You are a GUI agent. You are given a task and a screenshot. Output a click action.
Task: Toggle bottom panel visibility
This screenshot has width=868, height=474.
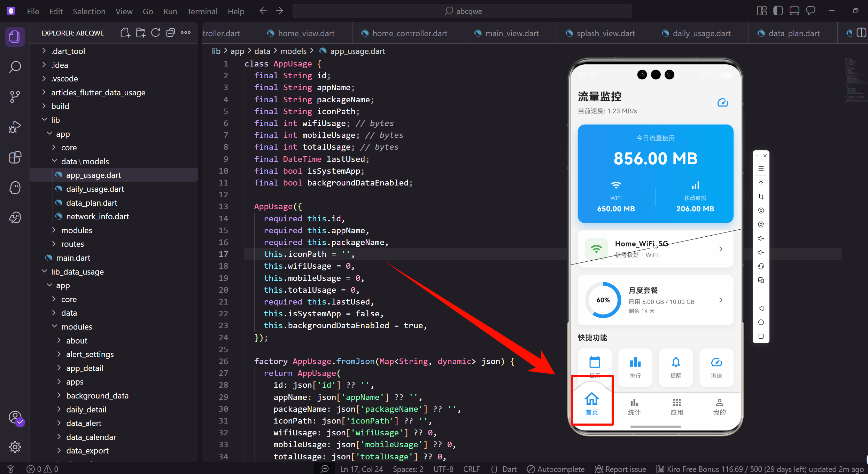pyautogui.click(x=794, y=11)
